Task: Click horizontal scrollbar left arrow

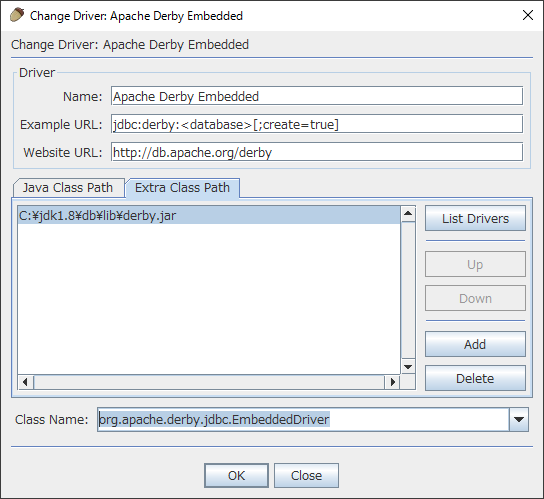Action: pos(25,382)
